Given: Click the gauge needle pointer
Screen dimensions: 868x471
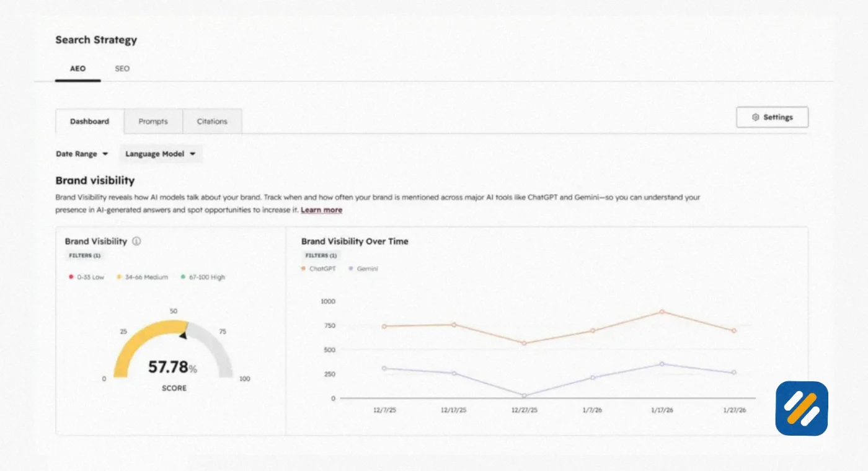Looking at the screenshot, I should 183,335.
